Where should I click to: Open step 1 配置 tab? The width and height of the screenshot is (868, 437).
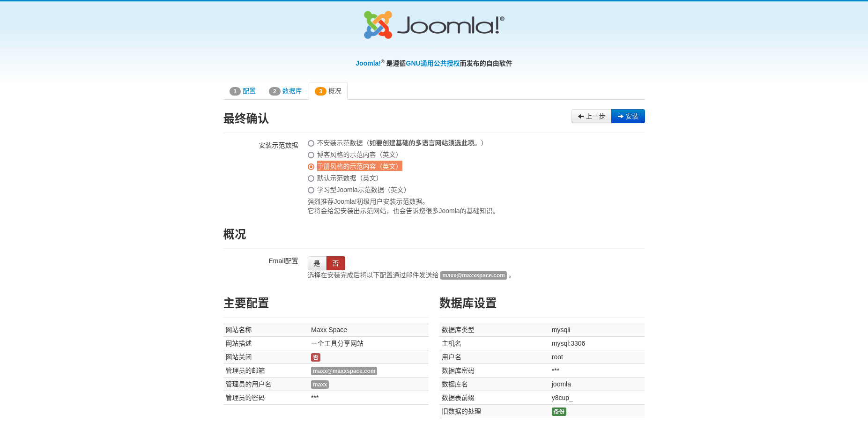point(243,91)
